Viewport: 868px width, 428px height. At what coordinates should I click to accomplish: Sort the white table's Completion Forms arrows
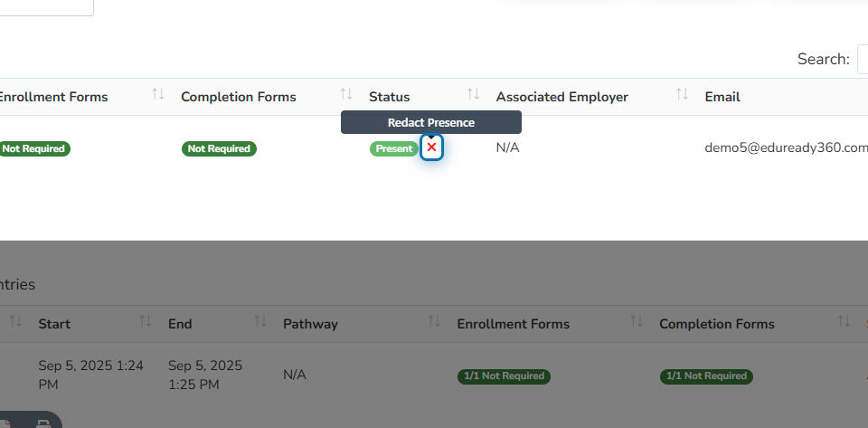[x=346, y=94]
